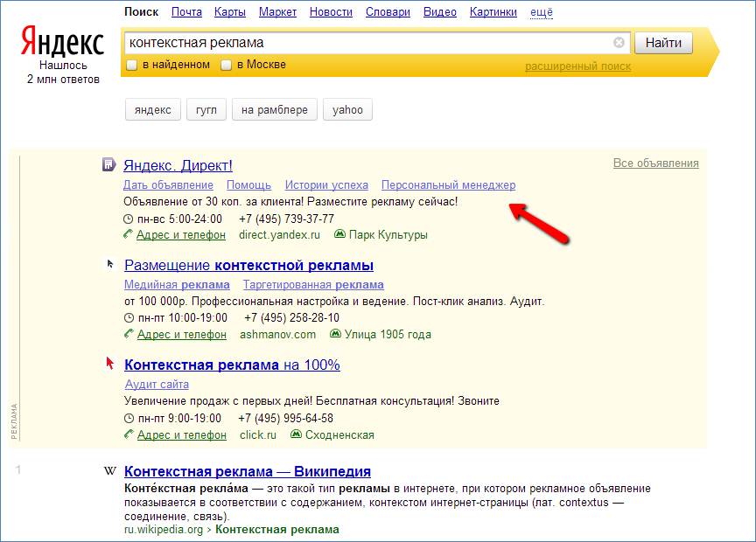Open the 'Все объявления' link
756x542 pixels.
click(655, 163)
